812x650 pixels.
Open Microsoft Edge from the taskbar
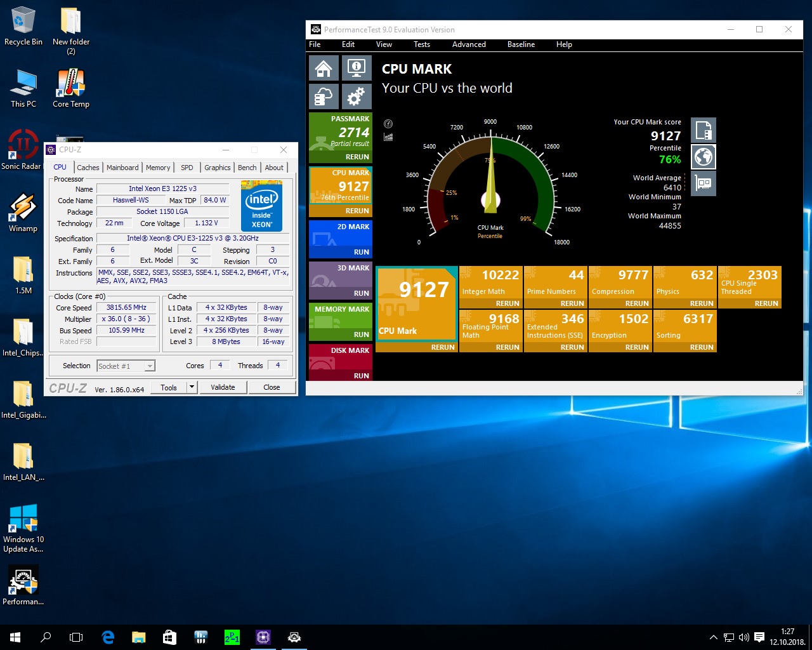pos(108,637)
